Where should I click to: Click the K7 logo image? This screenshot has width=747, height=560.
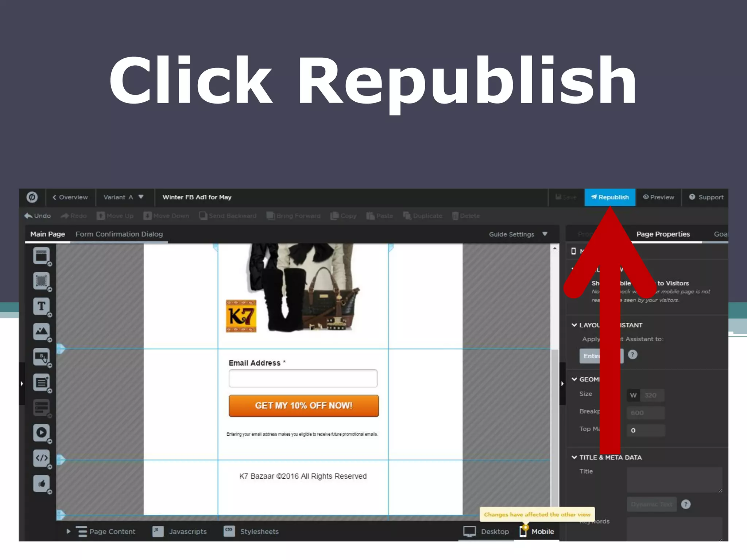[x=241, y=316]
